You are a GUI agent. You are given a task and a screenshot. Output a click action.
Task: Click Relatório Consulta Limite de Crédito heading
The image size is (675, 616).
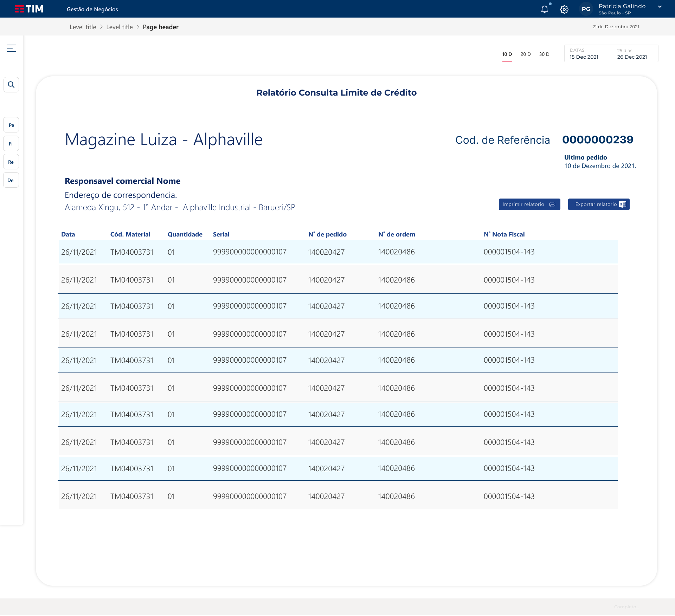(336, 93)
